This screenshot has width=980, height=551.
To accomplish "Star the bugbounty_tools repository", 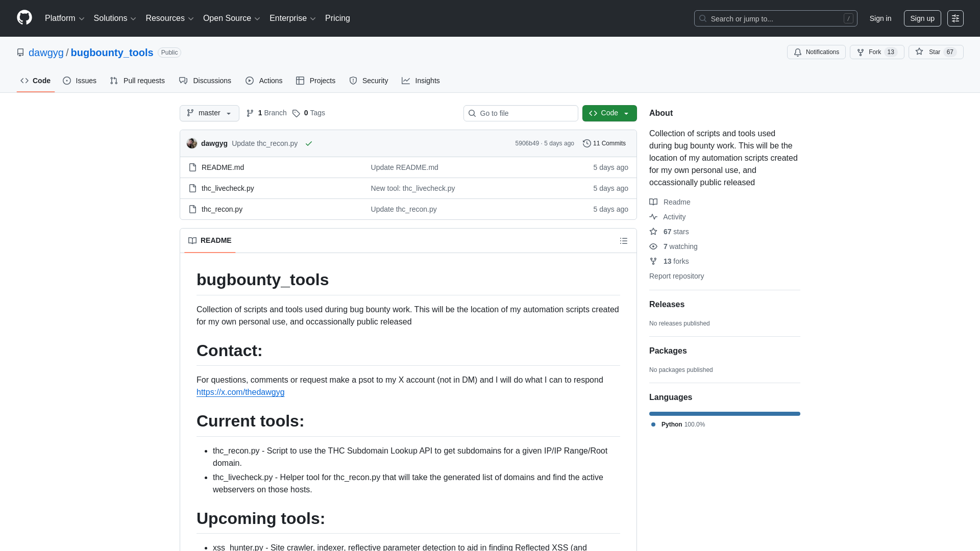I will pyautogui.click(x=931, y=52).
